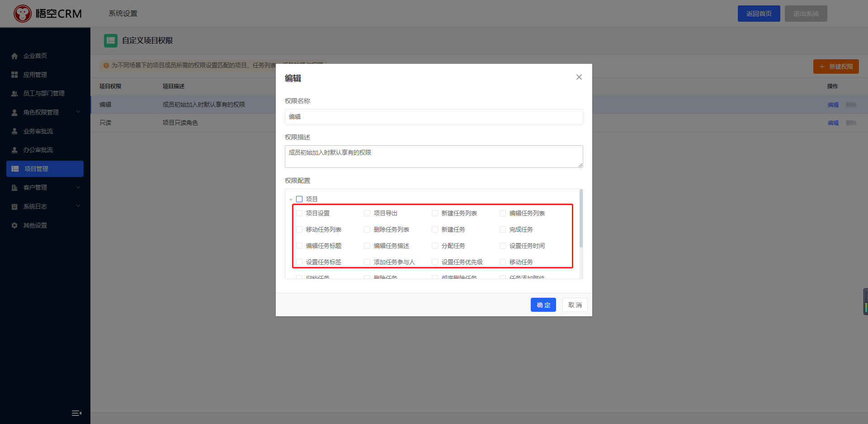The height and width of the screenshot is (424, 868).
Task: Click the 取消 button
Action: [x=575, y=305]
